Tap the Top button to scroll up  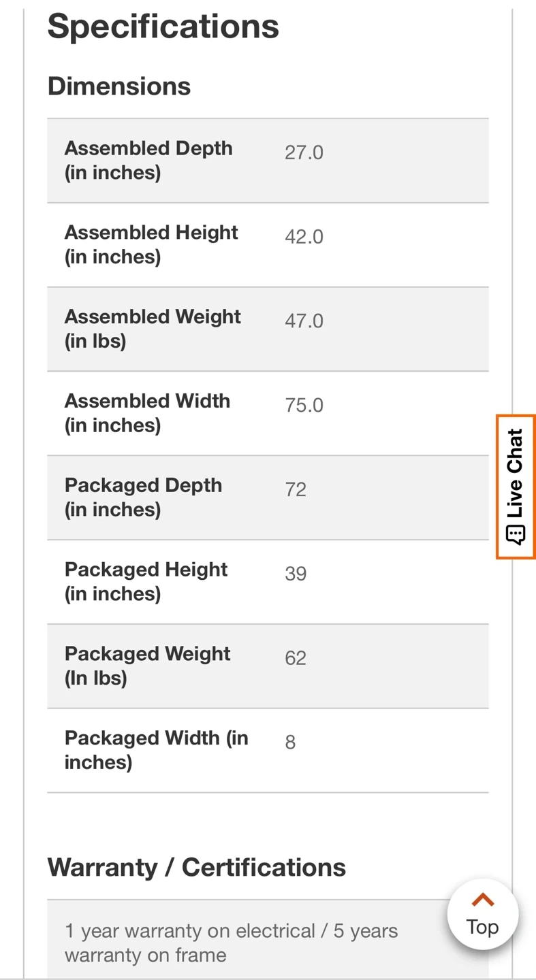point(482,915)
